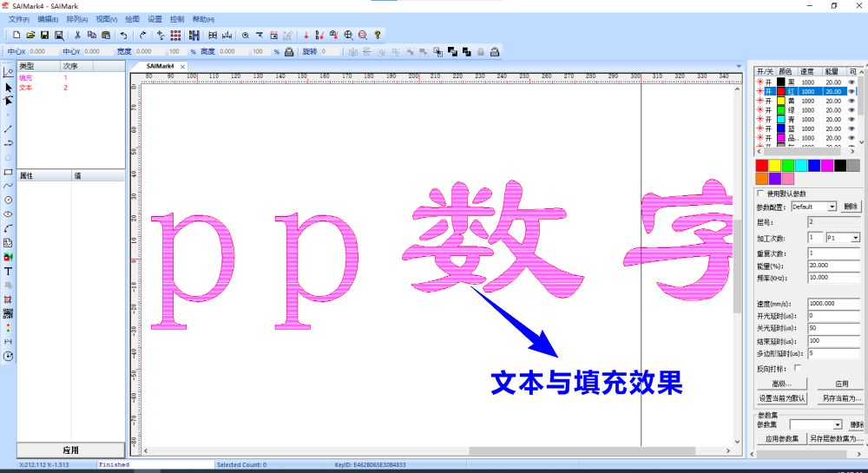Toggle the eye icon of the 黑 layer
Viewport: 868px width, 473px height.
(852, 82)
